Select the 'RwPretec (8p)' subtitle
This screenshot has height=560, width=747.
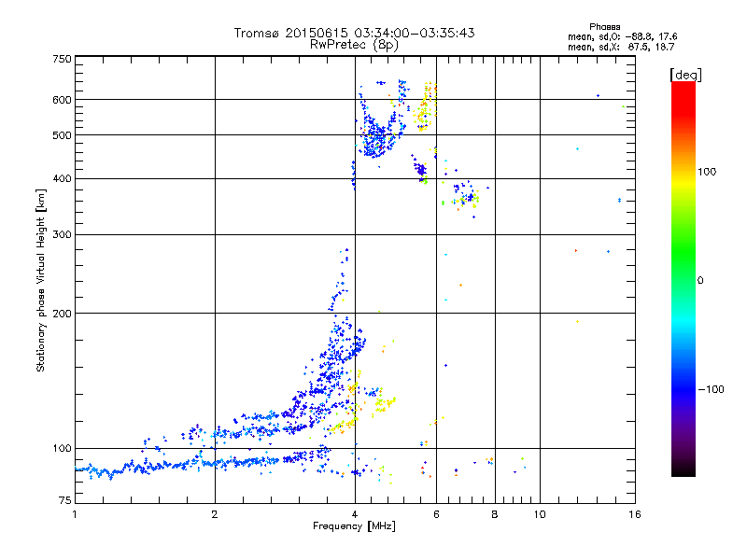[354, 45]
